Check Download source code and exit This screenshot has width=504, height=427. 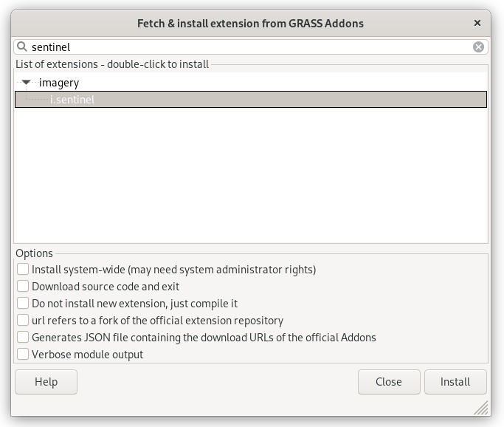click(23, 286)
